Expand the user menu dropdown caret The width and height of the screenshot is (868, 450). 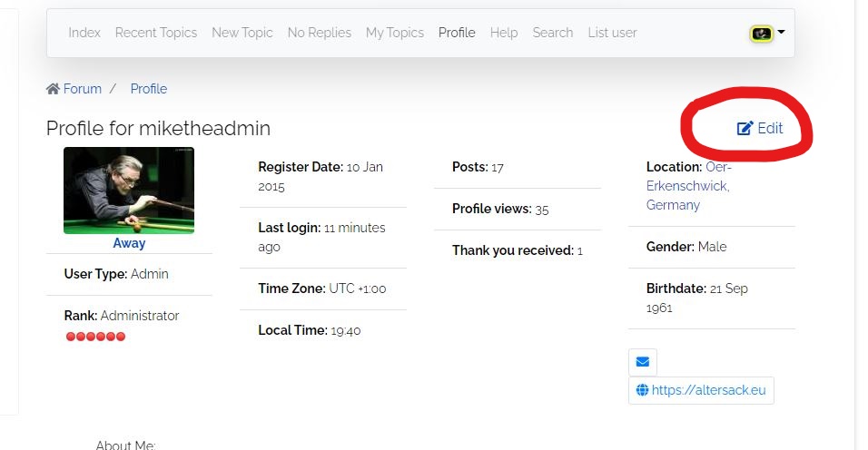pyautogui.click(x=782, y=32)
